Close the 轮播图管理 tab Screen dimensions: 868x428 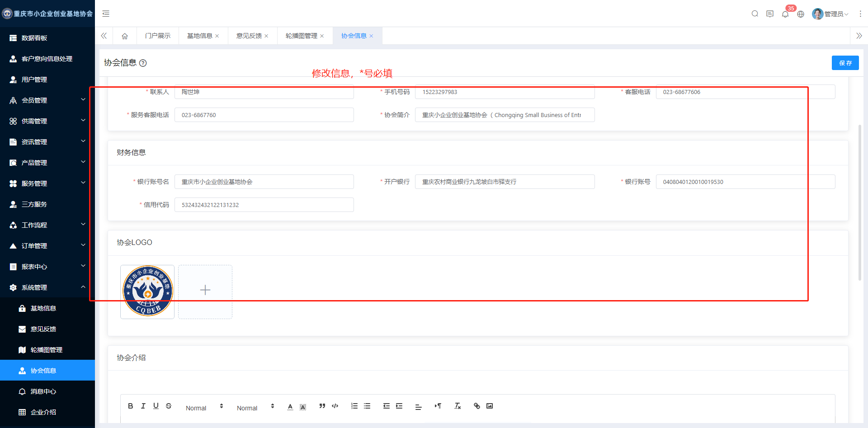coord(322,36)
